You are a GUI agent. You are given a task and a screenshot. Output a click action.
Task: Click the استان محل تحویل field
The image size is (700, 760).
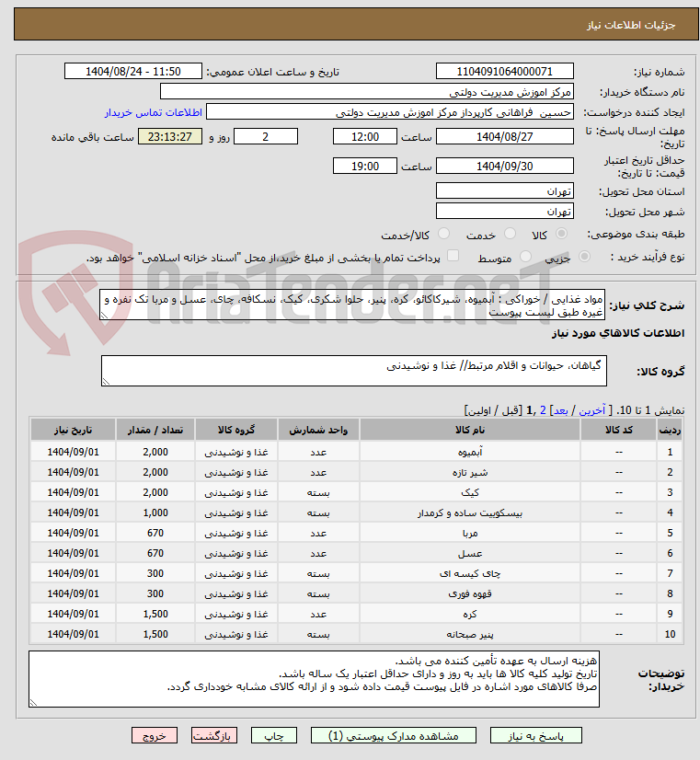click(x=505, y=190)
